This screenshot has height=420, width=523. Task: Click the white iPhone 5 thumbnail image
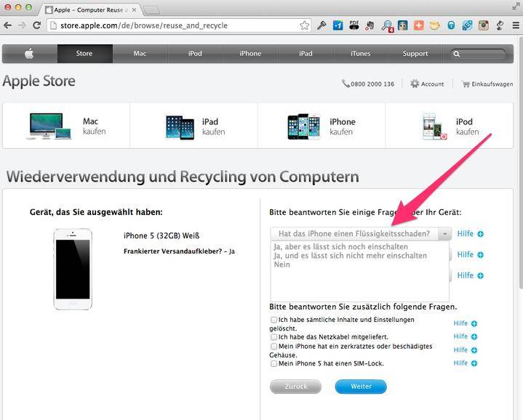click(x=73, y=269)
